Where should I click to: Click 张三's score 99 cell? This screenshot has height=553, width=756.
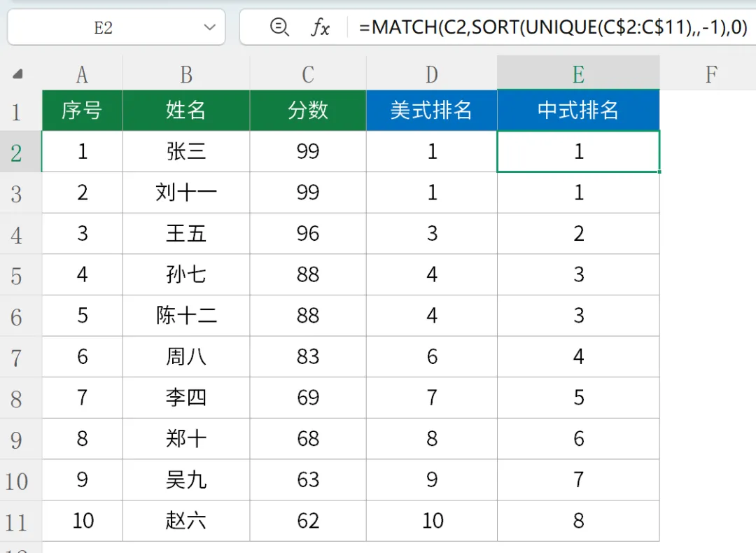[307, 151]
